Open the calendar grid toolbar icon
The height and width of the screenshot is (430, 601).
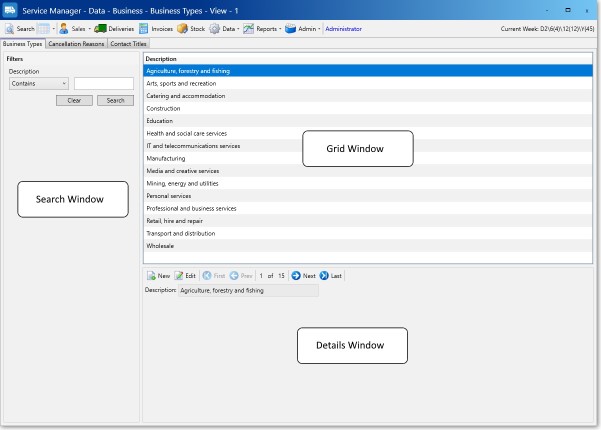[x=43, y=29]
